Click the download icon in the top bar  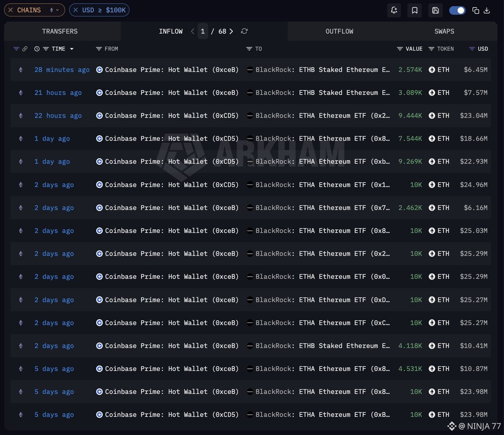(x=487, y=10)
